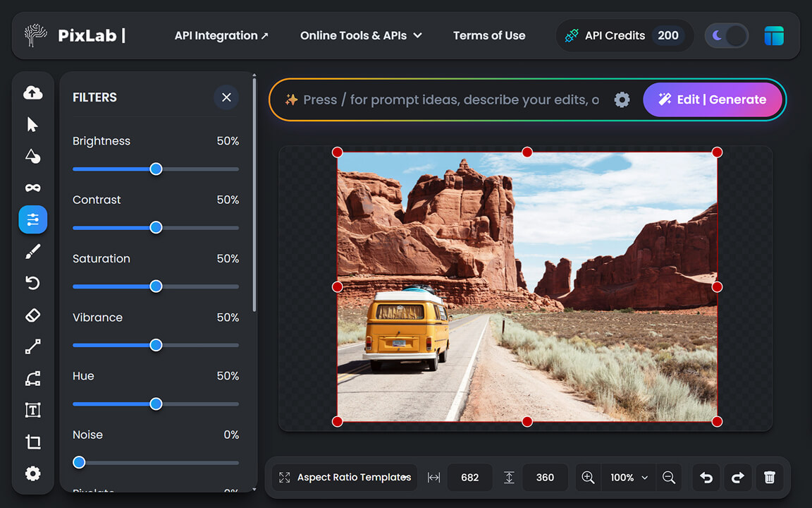This screenshot has width=812, height=508.
Task: Open the cloud upload tool
Action: (32, 92)
